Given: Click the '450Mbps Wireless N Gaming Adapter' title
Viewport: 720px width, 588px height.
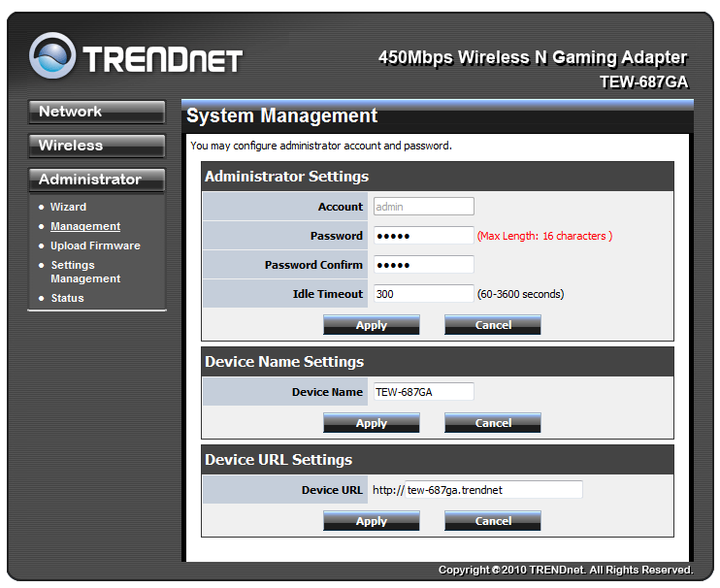Looking at the screenshot, I should [x=533, y=58].
